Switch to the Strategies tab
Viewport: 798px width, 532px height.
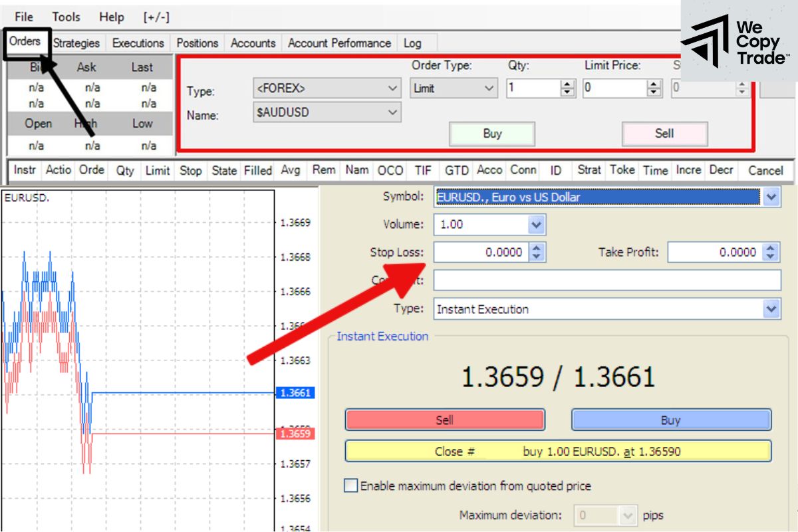76,43
